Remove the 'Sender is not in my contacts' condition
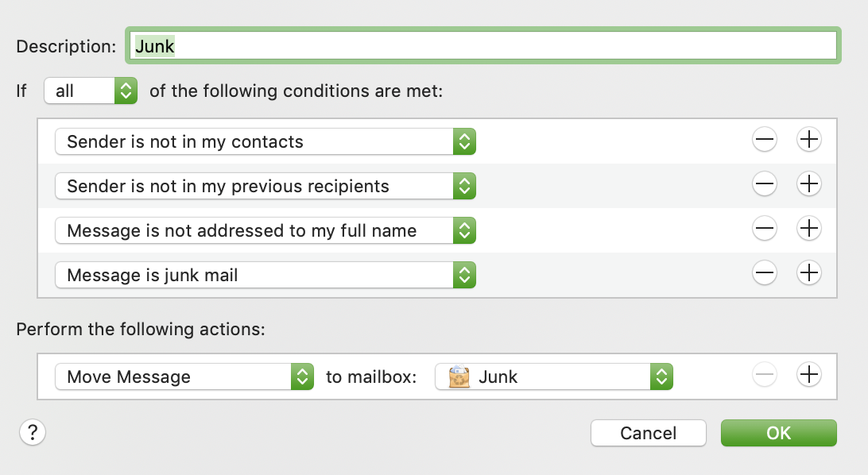 click(764, 141)
